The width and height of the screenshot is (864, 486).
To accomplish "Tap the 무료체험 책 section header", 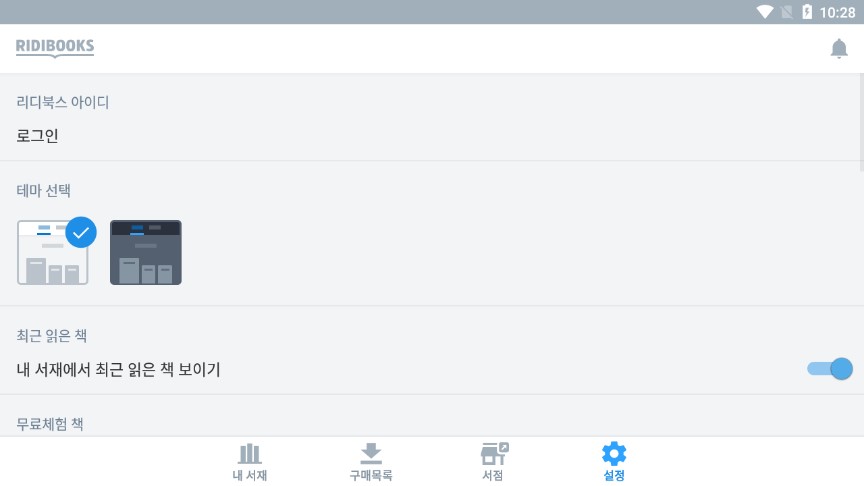I will click(50, 424).
